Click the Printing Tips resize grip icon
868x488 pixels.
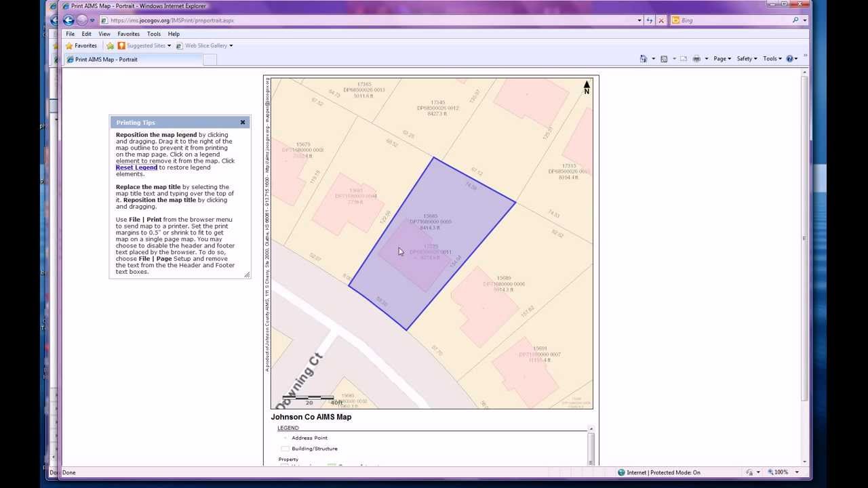click(x=247, y=274)
